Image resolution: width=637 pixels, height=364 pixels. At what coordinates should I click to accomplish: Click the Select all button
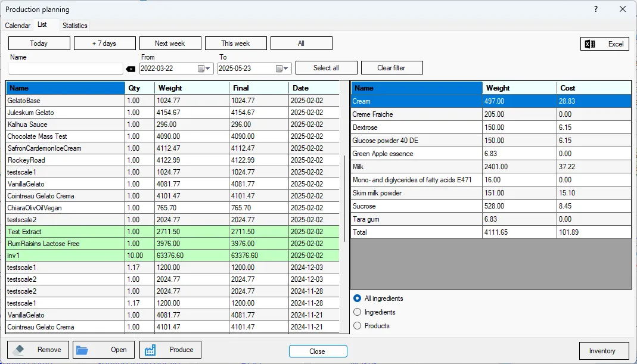[326, 68]
